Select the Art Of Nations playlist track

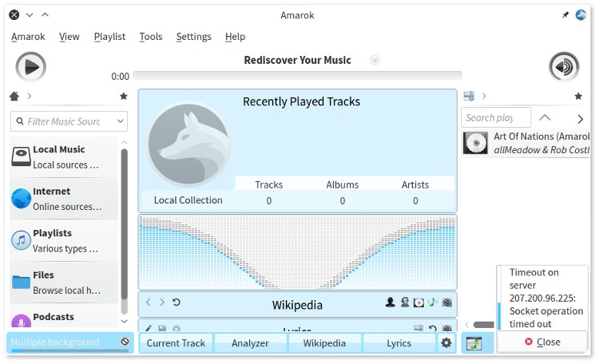526,143
